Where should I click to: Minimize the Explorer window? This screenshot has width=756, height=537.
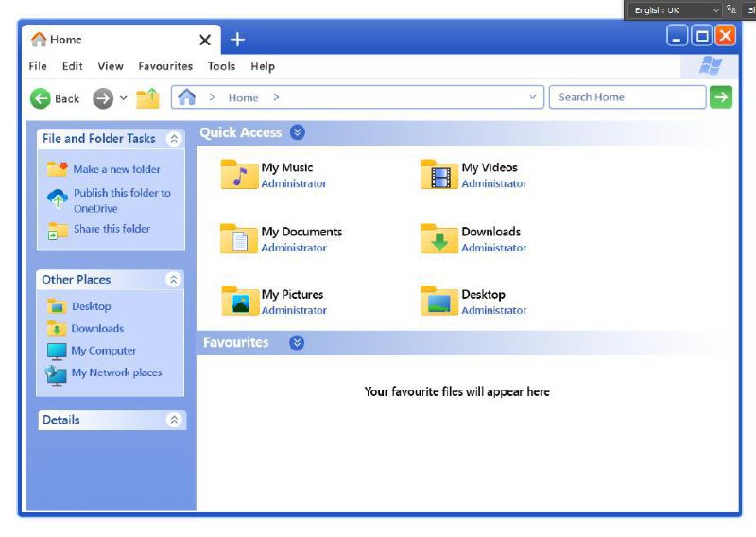click(x=677, y=36)
